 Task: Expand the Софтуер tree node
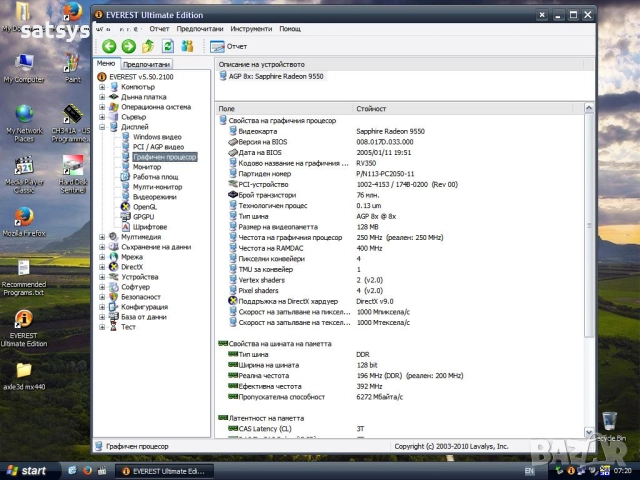click(102, 287)
